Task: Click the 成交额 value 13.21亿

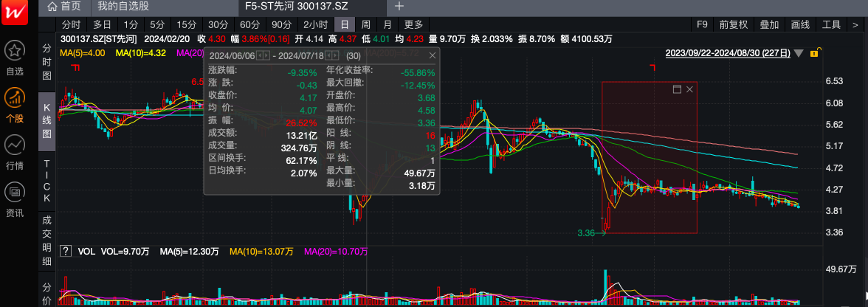Action: coord(300,137)
